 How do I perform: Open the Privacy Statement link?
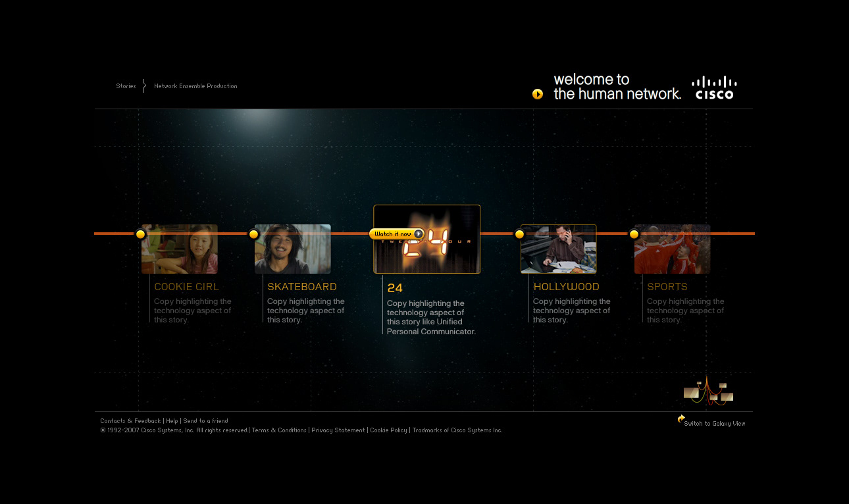tap(338, 430)
